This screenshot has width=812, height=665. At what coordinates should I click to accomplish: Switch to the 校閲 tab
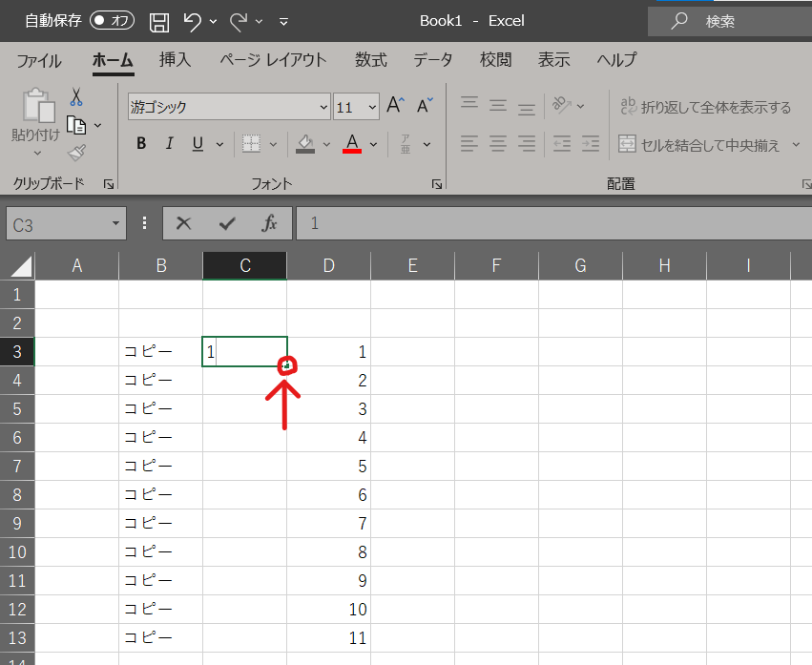pyautogui.click(x=495, y=59)
